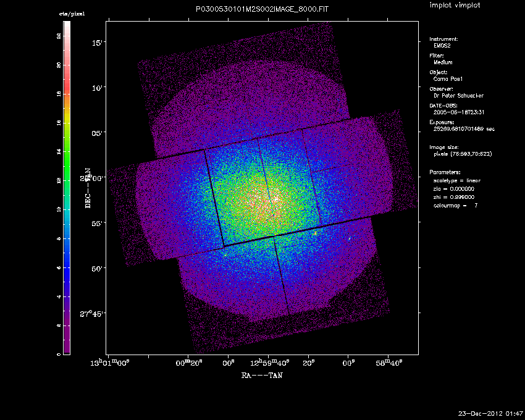525x420 pixels.
Task: Click the 'Exposure:' label
Action: (442, 122)
